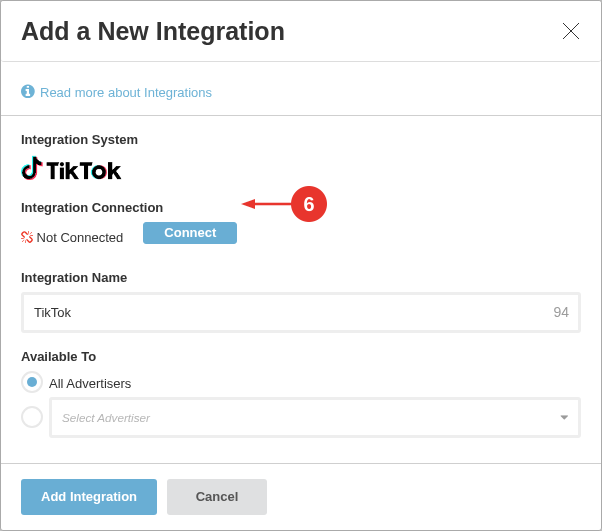Screen dimensions: 602x531
Task: Click the Integration Connection heading
Action: click(x=92, y=208)
